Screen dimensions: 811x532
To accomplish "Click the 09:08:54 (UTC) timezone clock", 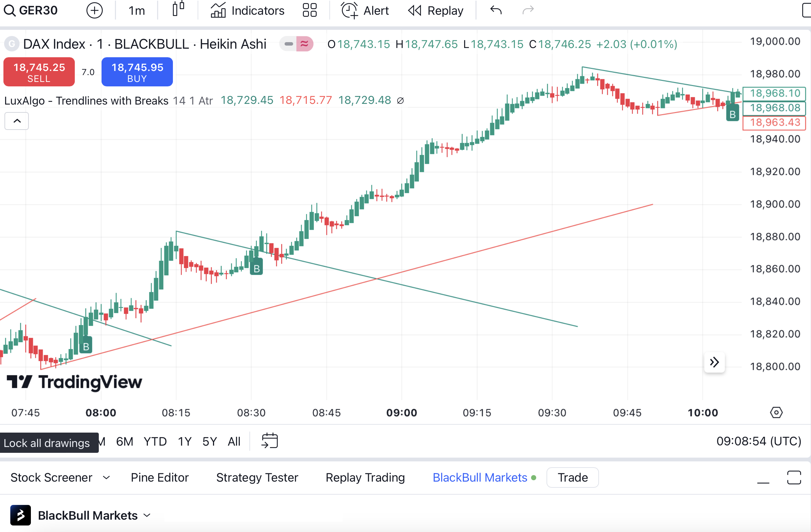I will click(759, 441).
